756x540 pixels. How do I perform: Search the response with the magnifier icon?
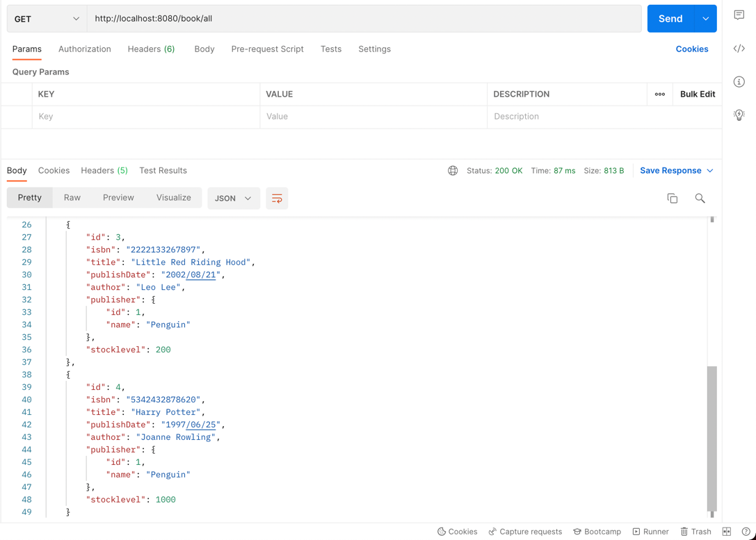[x=700, y=198]
